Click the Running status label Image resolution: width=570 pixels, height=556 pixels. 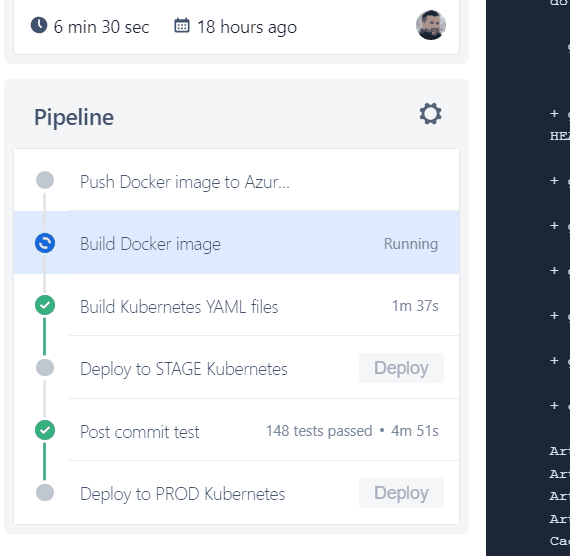[x=411, y=244]
